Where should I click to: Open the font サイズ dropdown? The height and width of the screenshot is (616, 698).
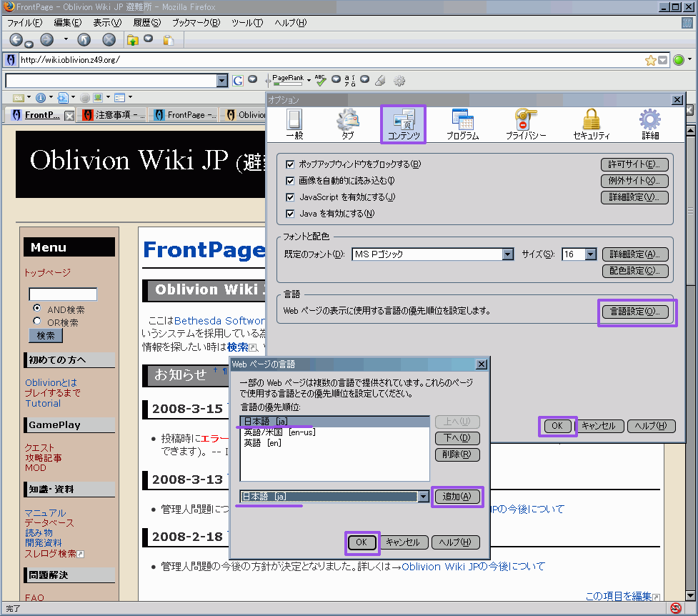pyautogui.click(x=590, y=254)
